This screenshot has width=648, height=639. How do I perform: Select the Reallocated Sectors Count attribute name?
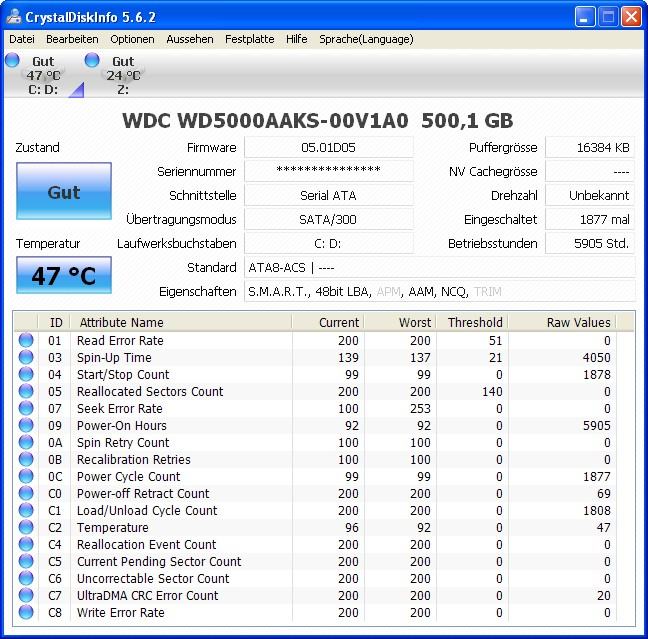(x=150, y=391)
